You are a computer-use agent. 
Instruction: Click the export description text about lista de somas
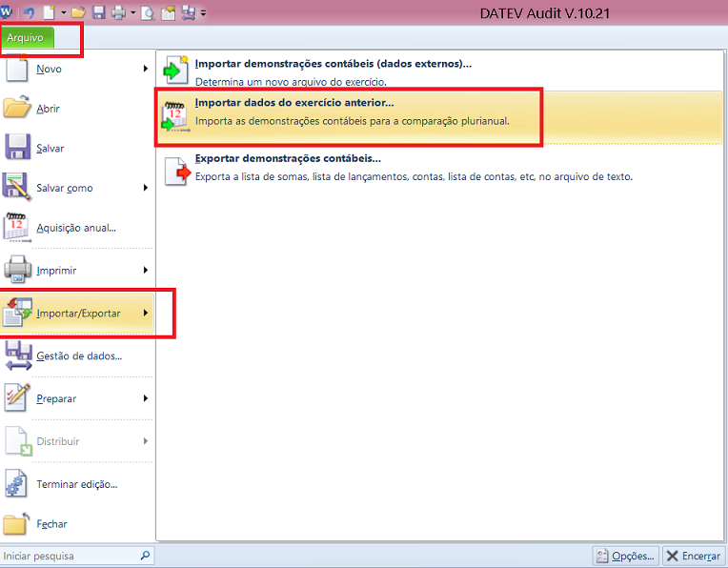click(x=414, y=177)
